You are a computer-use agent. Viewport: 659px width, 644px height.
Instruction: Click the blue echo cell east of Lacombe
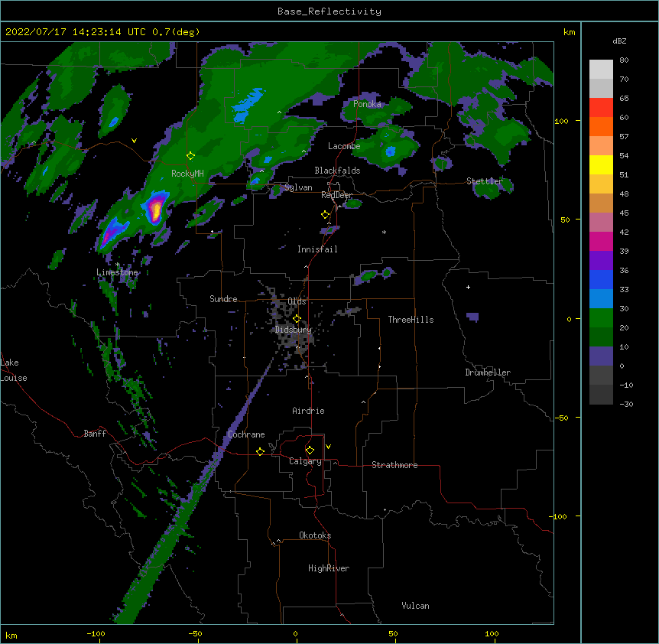[x=391, y=151]
